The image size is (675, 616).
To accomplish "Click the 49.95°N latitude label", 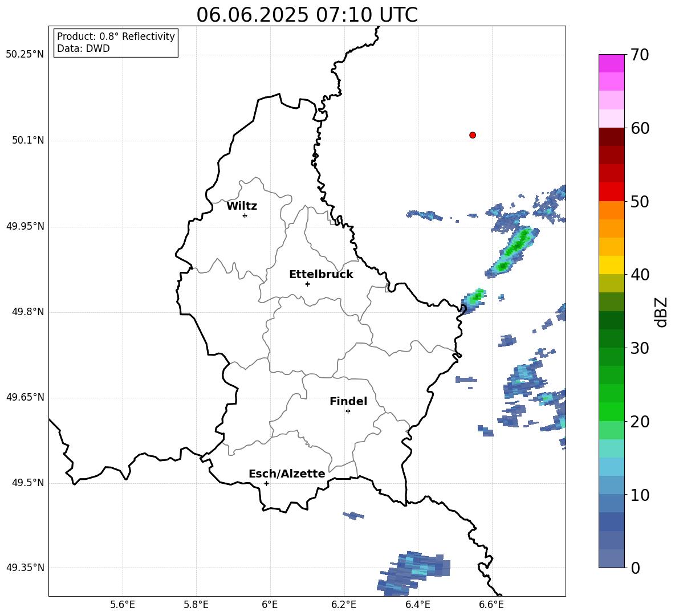I will coord(25,226).
